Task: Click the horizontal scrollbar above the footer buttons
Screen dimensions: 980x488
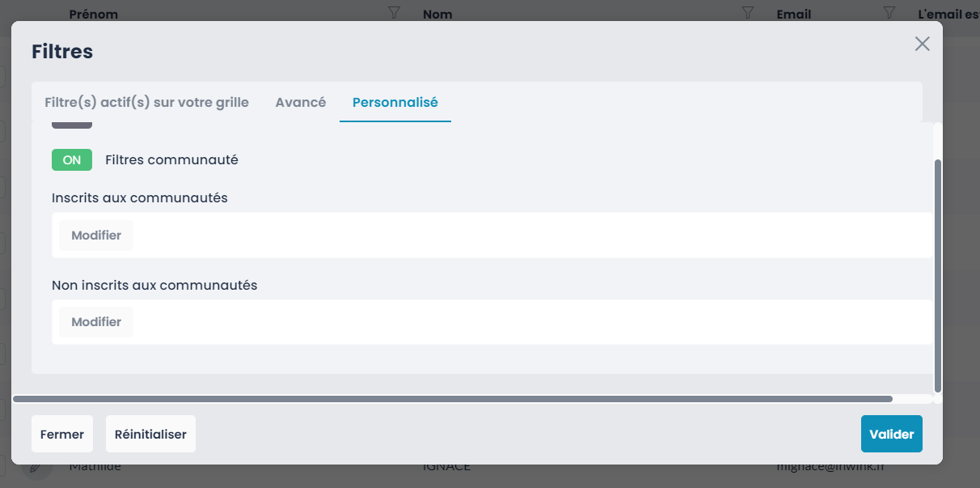Action: [x=453, y=399]
